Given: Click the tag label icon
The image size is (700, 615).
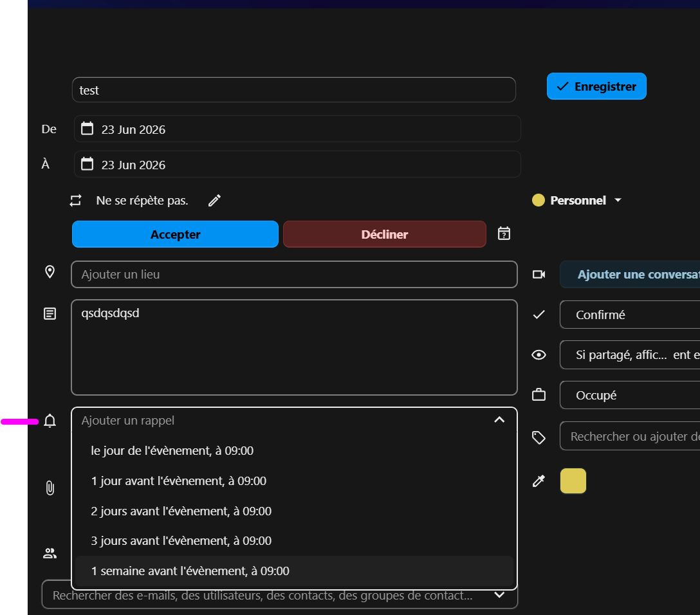Looking at the screenshot, I should pos(539,437).
